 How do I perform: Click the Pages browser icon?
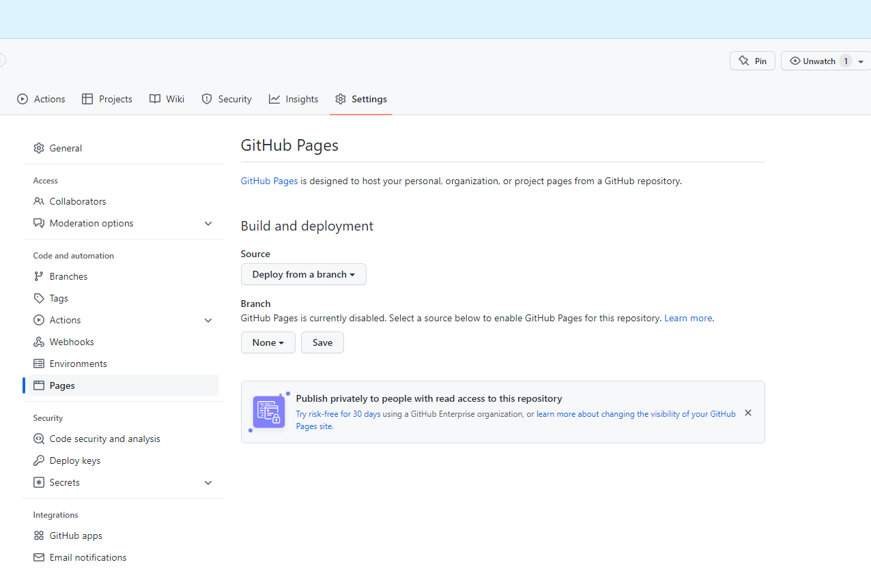point(39,385)
